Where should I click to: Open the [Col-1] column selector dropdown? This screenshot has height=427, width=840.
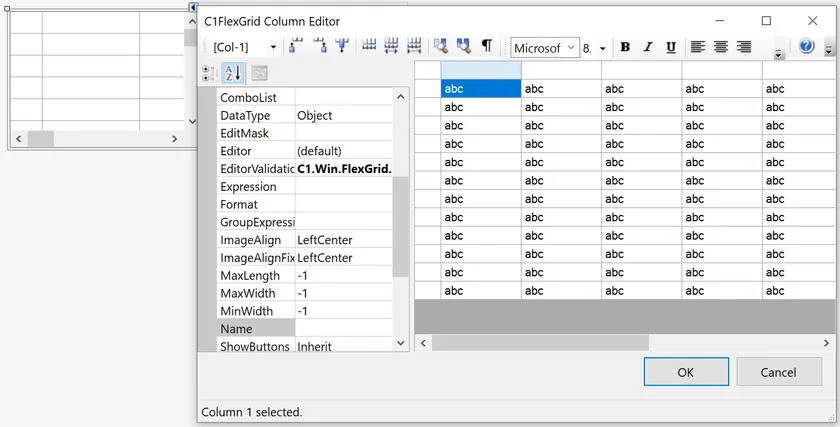[x=273, y=47]
